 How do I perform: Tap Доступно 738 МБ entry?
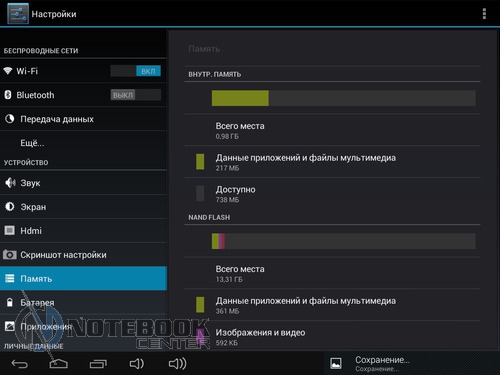click(x=332, y=194)
